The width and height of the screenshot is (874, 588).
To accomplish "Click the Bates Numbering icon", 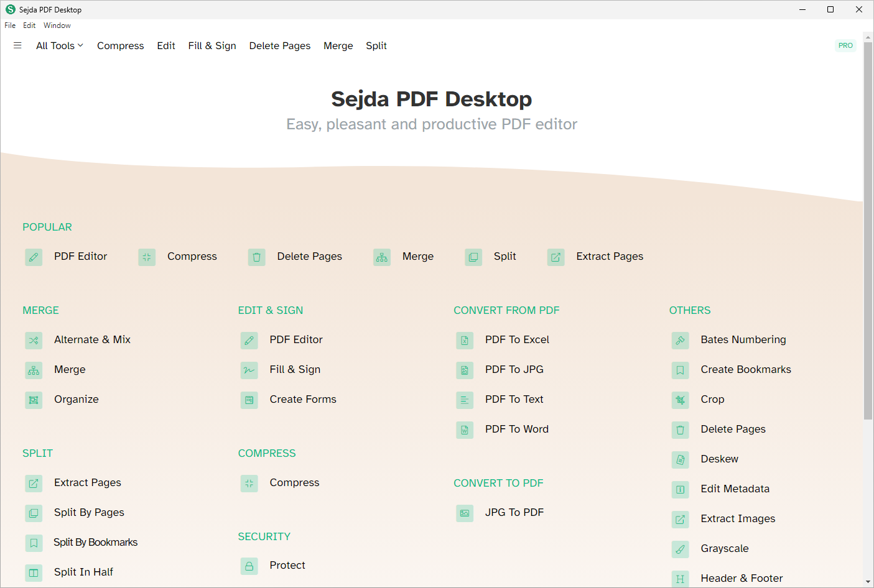I will (x=680, y=340).
